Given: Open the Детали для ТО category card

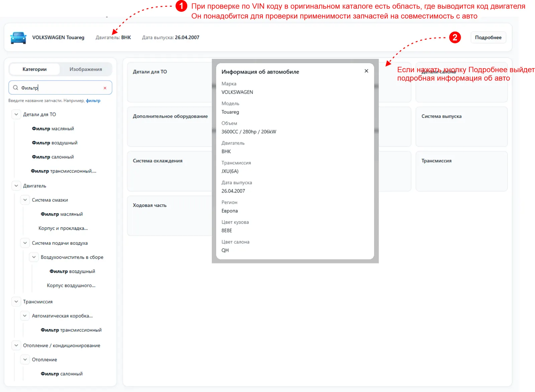Looking at the screenshot, I should [170, 82].
